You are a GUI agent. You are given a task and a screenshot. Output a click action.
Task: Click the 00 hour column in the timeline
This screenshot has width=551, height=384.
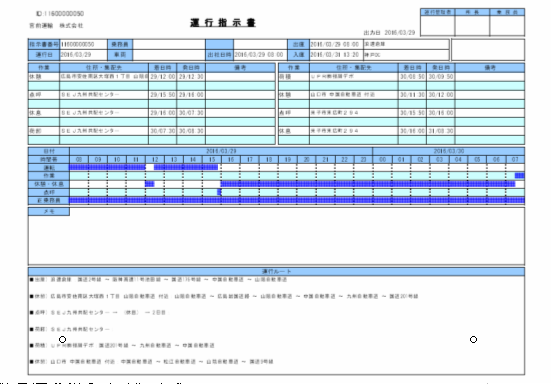(x=382, y=160)
